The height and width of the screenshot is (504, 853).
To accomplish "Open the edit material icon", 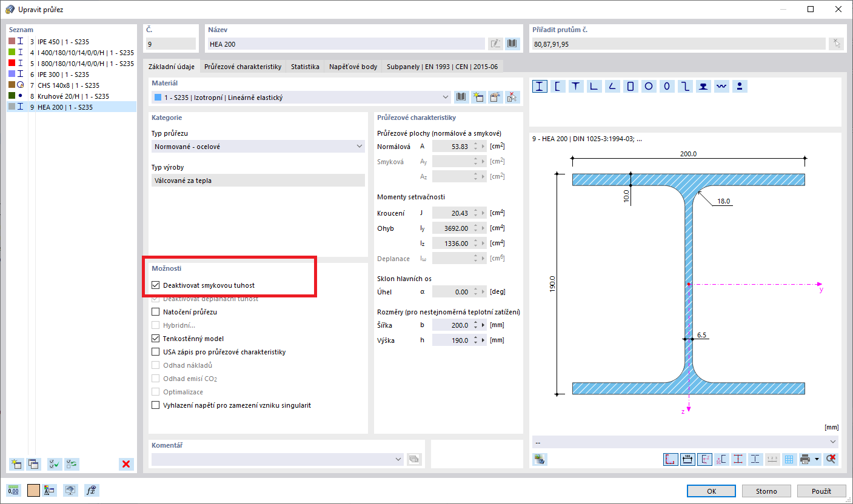I will (495, 97).
